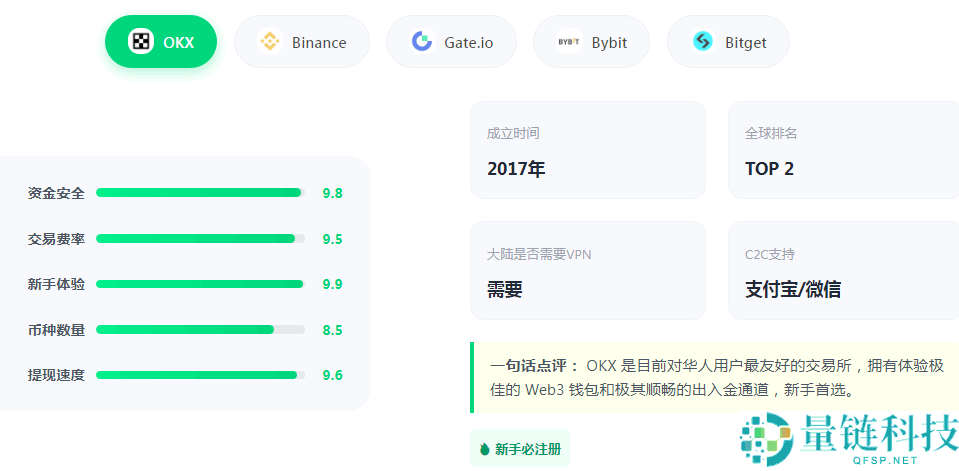Click the flame icon beside 新手必注册
The width and height of the screenshot is (959, 471).
click(x=485, y=450)
